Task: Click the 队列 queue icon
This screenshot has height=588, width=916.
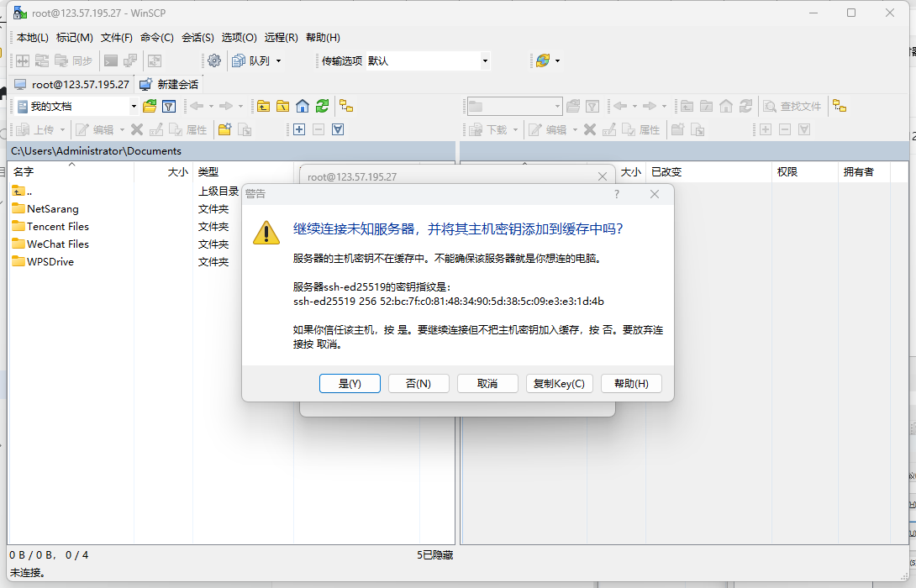Action: click(251, 60)
